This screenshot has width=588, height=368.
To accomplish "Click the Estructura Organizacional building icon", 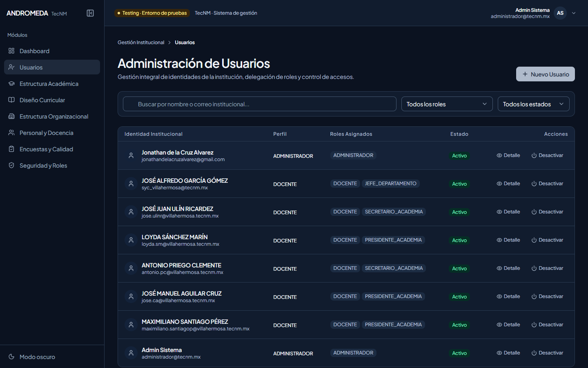I will (11, 116).
